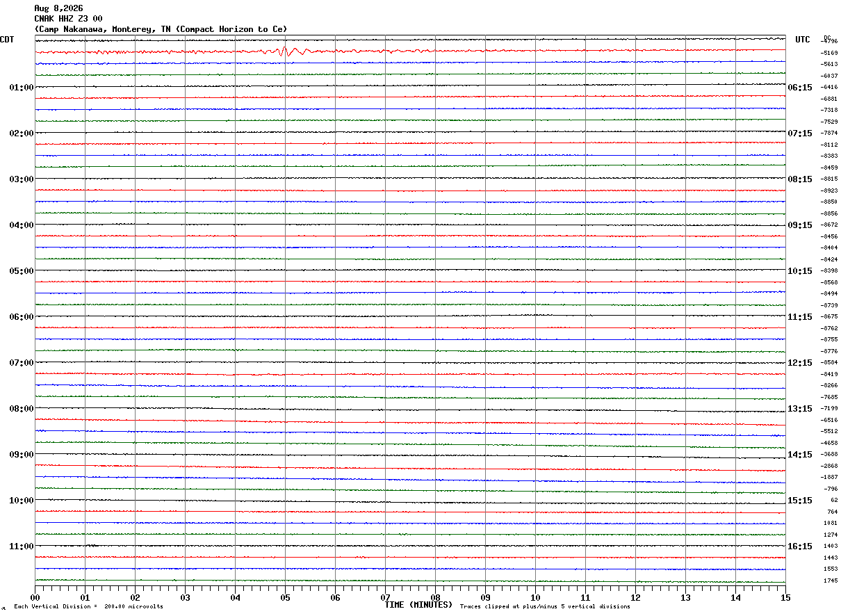The width and height of the screenshot is (841, 616).
Task: Click the UTC timezone header
Action: pyautogui.click(x=803, y=40)
